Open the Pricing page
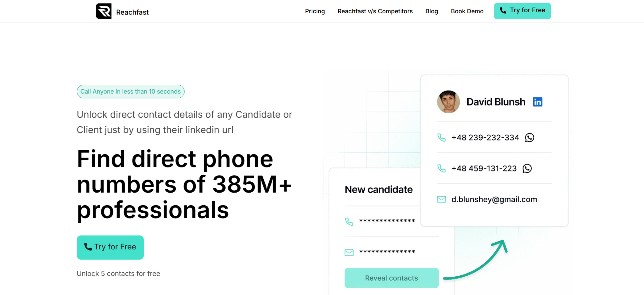The image size is (644, 295). click(x=315, y=11)
